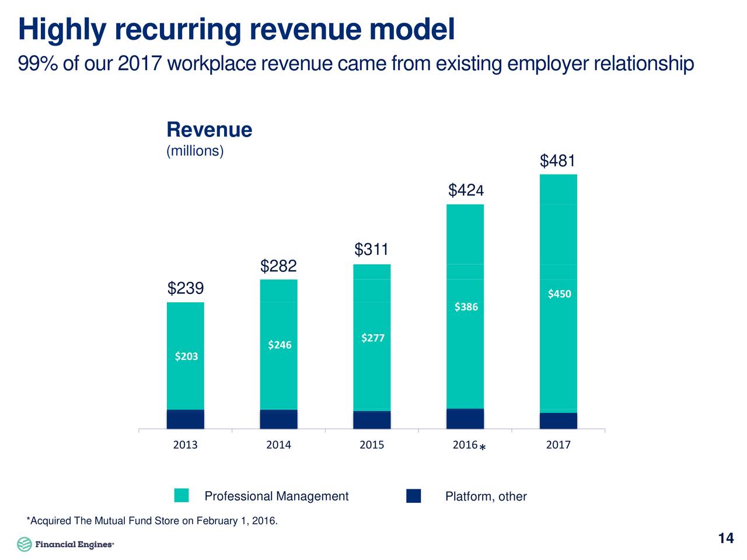Click the teal Professional Management legend swatch

(181, 496)
